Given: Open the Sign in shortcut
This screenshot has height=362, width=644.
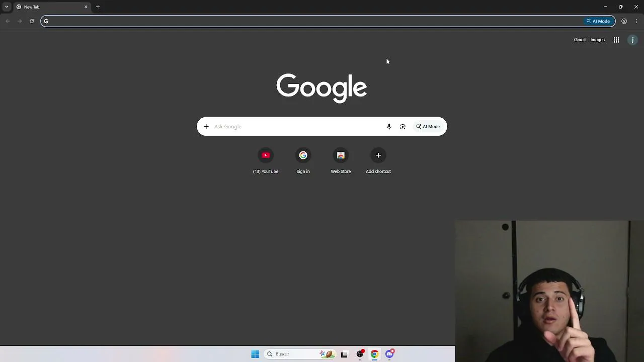Looking at the screenshot, I should (303, 161).
